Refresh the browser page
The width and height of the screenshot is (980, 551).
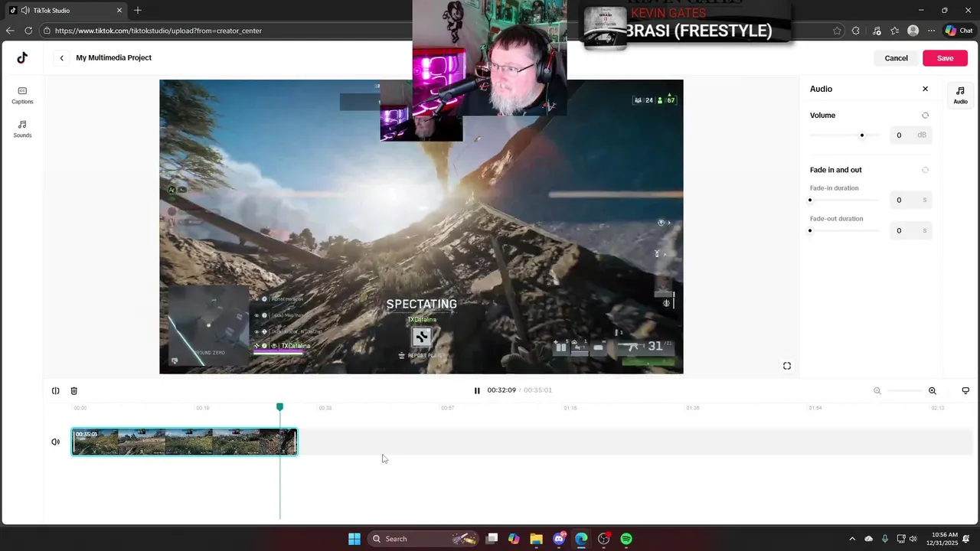click(28, 31)
